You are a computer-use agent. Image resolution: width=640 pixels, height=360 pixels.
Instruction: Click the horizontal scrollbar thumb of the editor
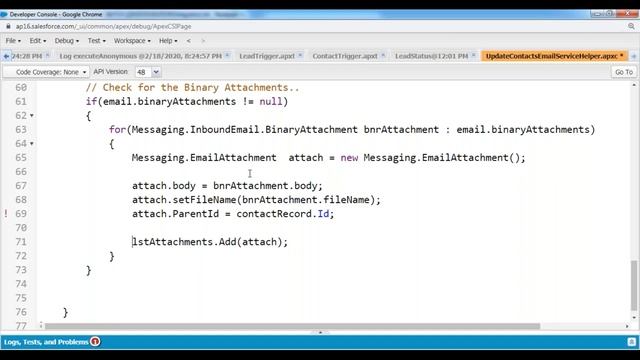pos(292,326)
